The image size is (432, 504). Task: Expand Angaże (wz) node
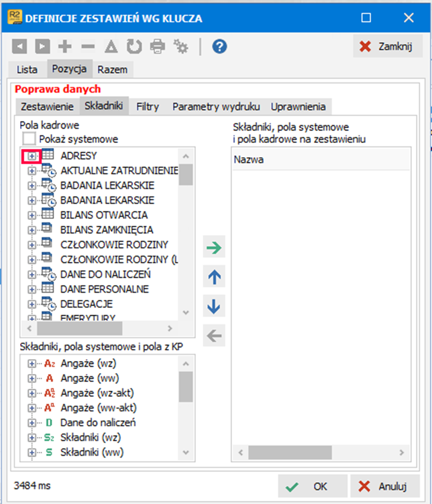click(31, 363)
